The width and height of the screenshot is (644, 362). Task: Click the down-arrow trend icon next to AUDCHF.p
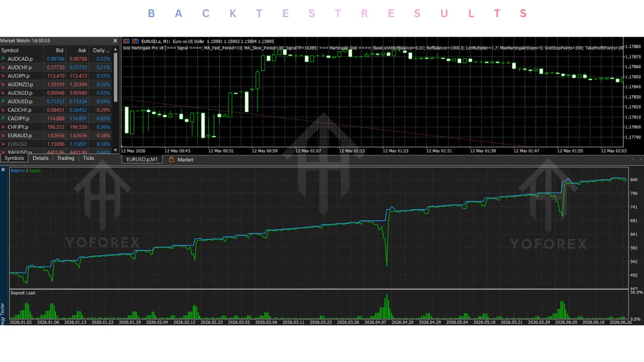3,67
